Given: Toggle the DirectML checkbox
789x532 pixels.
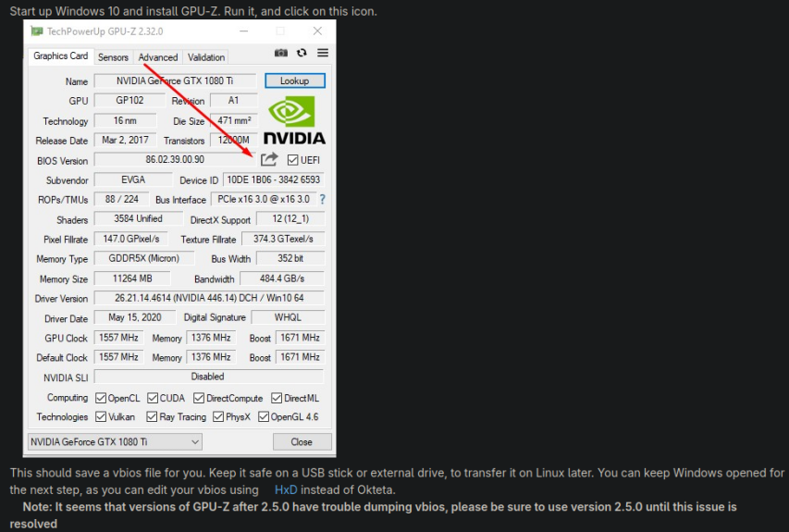Looking at the screenshot, I should (x=277, y=398).
